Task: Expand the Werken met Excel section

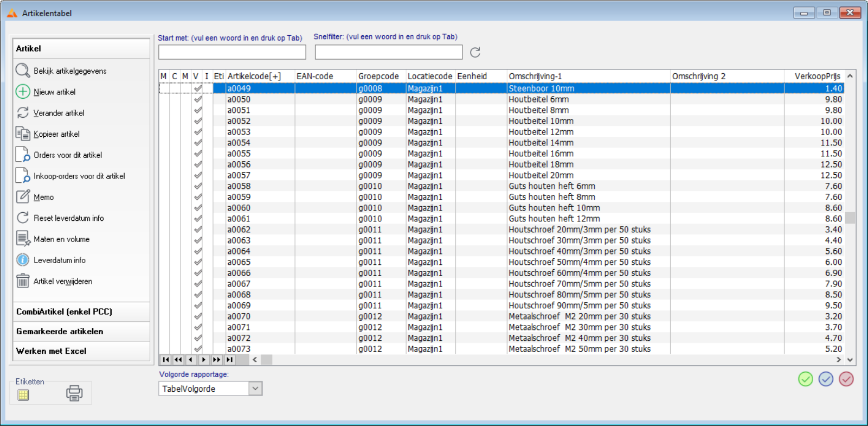Action: [81, 351]
